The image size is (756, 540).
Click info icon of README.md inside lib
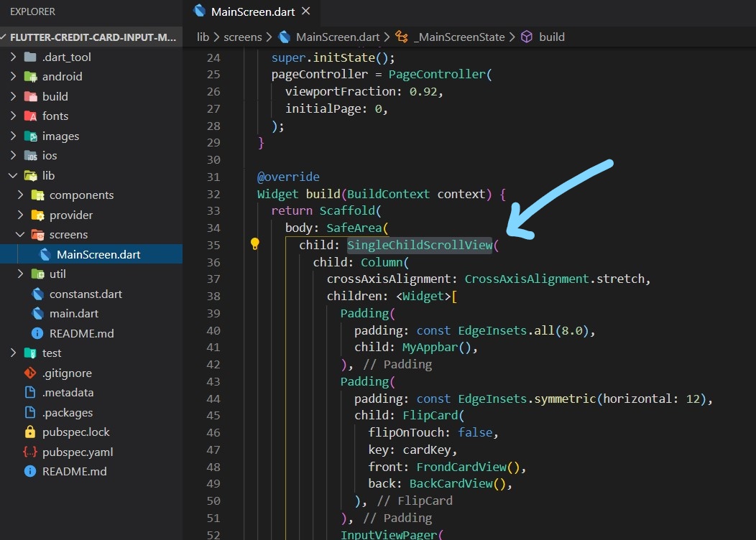tap(37, 333)
